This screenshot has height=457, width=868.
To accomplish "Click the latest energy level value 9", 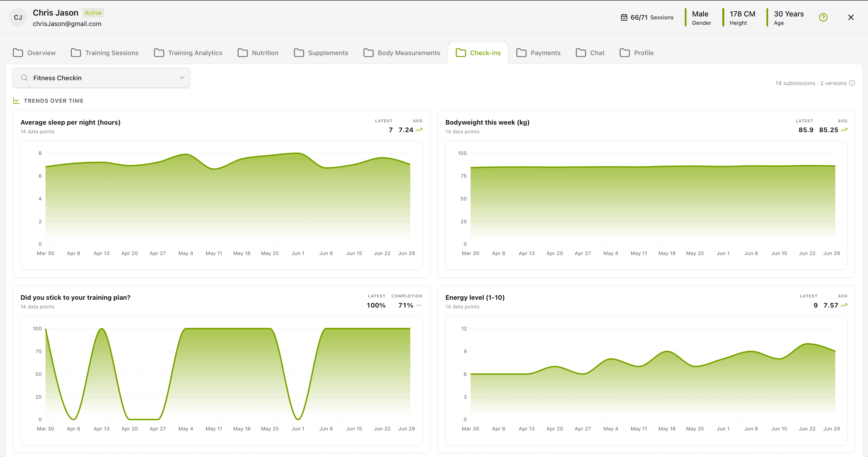I will tap(815, 306).
